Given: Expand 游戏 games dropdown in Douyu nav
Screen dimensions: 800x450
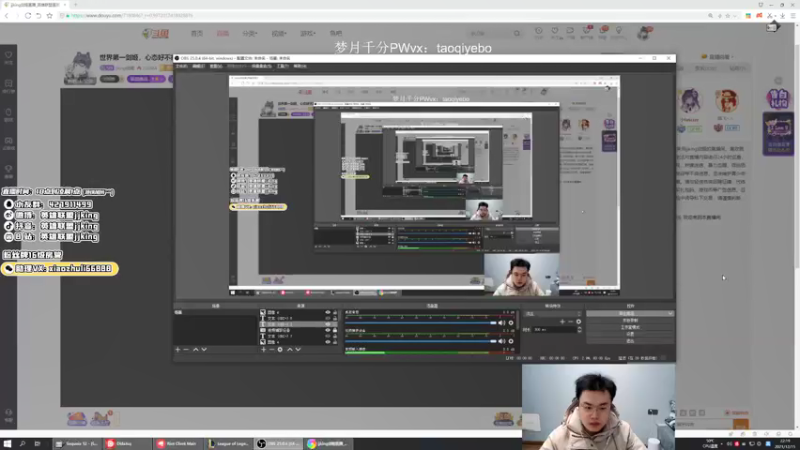Looking at the screenshot, I should (308, 33).
